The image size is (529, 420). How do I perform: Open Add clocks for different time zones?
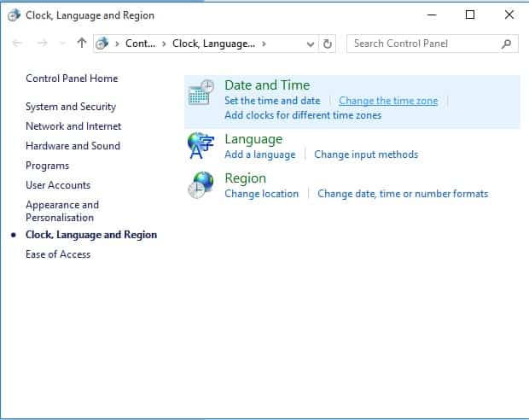click(x=303, y=115)
